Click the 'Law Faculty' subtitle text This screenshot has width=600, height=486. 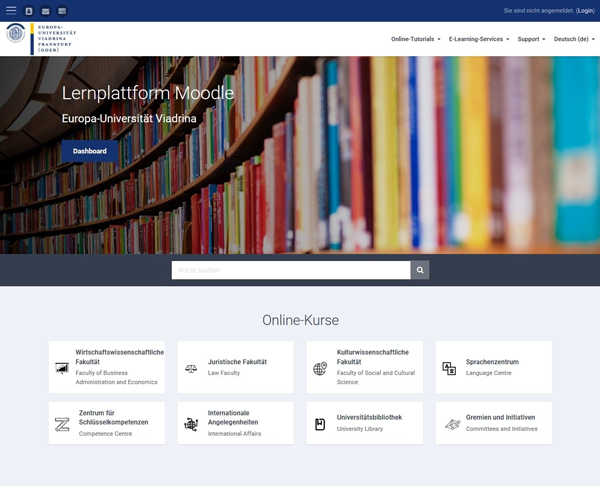(x=224, y=373)
